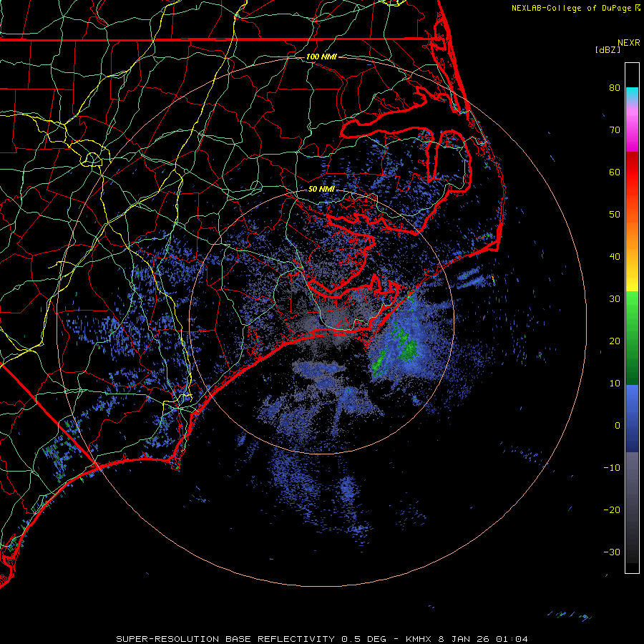Click the 30 value on the dBZ scale
The width and height of the screenshot is (644, 644).
[x=615, y=299]
